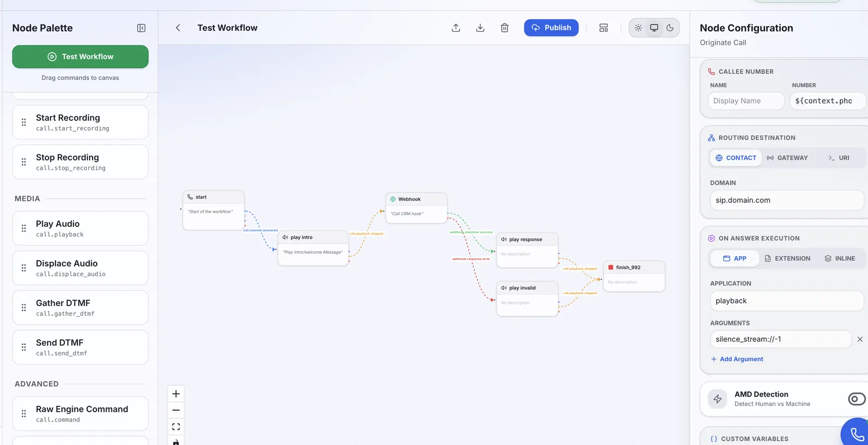
Task: Click the Gather DTMF palette card
Action: pyautogui.click(x=80, y=308)
